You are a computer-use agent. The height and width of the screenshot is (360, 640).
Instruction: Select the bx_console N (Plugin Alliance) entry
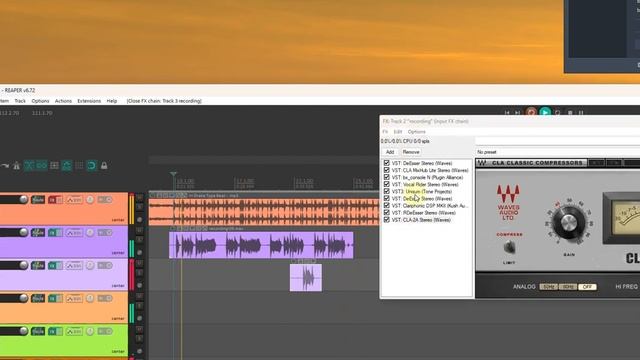pos(427,177)
